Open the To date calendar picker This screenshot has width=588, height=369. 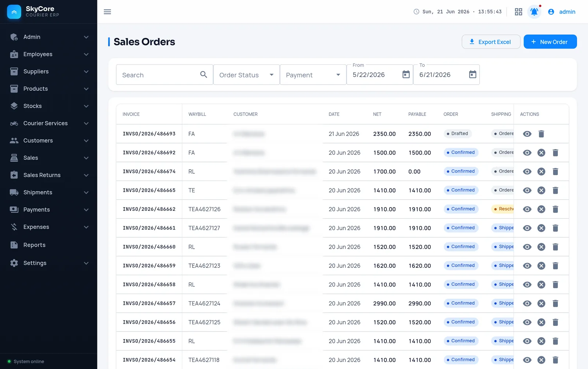tap(473, 75)
